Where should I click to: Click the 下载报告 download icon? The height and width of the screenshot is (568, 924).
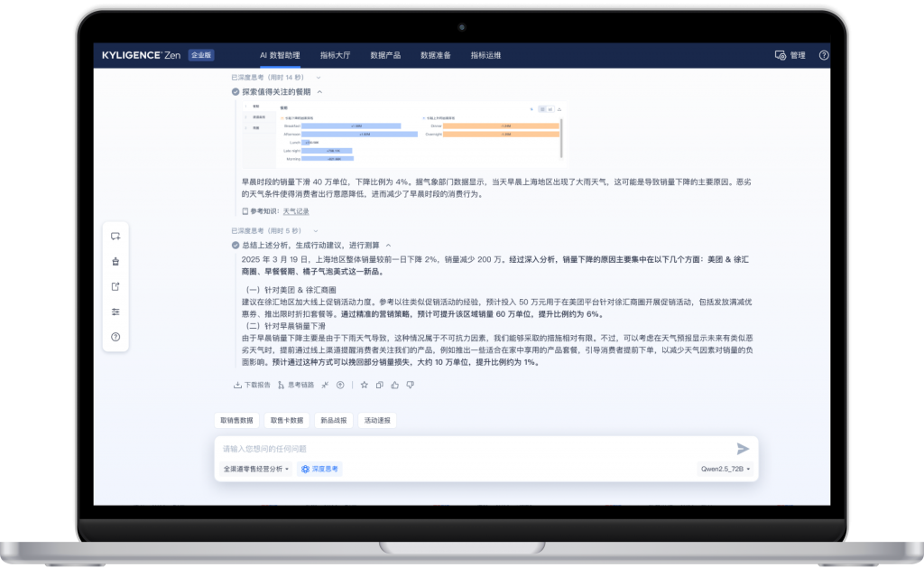(237, 386)
